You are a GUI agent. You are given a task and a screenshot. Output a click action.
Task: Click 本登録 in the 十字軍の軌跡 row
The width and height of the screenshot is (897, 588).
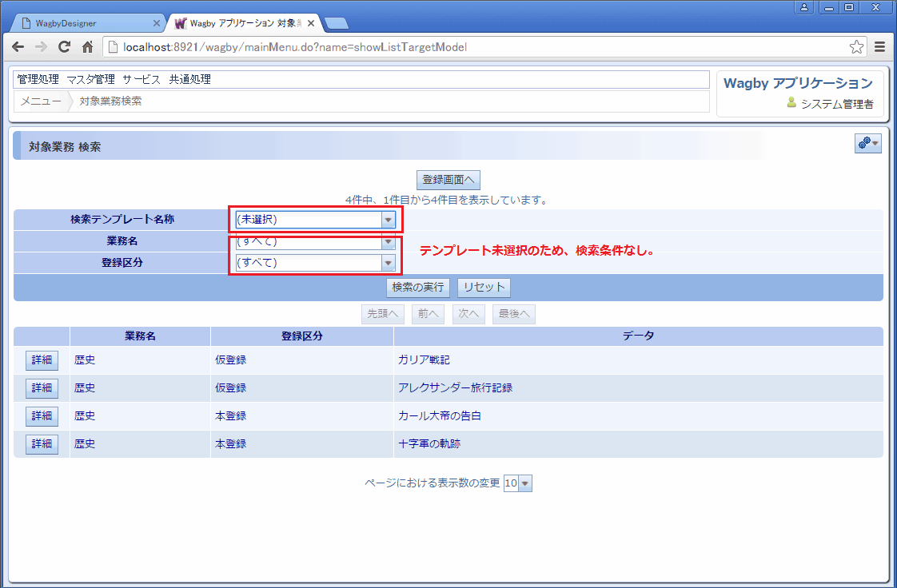coord(230,444)
